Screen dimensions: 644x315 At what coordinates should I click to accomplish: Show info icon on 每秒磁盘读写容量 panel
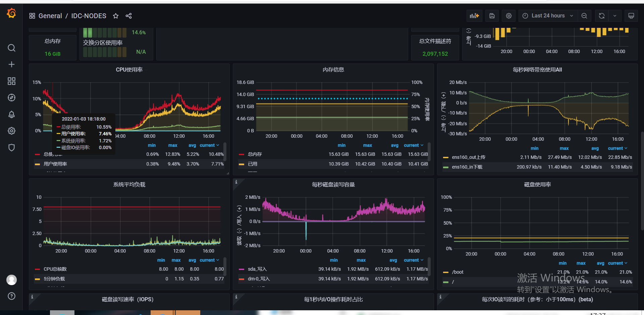236,182
